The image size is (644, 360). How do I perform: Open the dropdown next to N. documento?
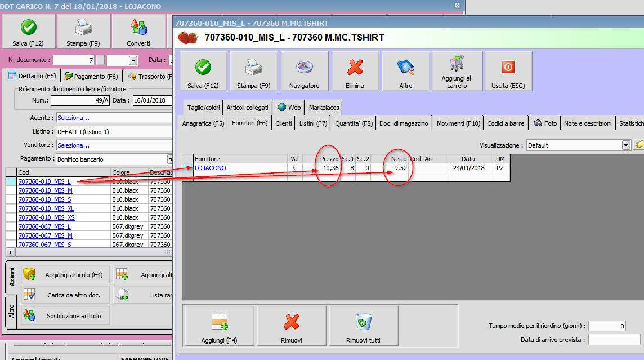click(x=133, y=60)
